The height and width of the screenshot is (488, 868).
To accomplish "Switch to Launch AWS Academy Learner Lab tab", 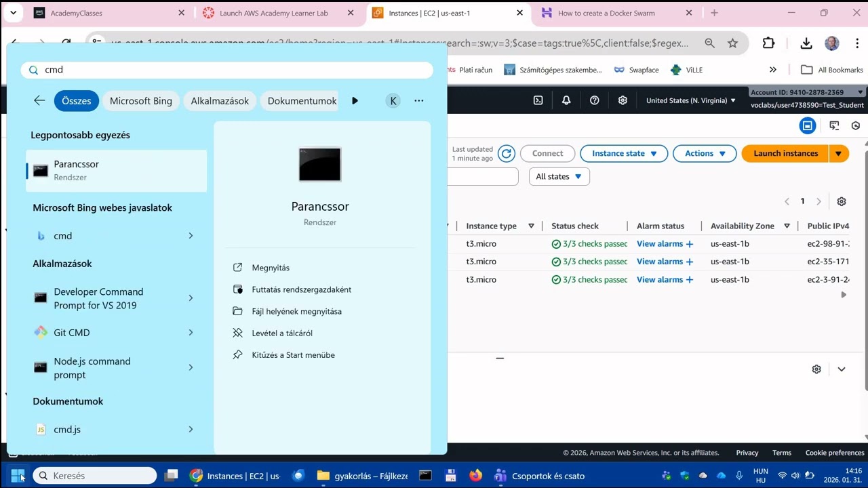I will (x=278, y=13).
